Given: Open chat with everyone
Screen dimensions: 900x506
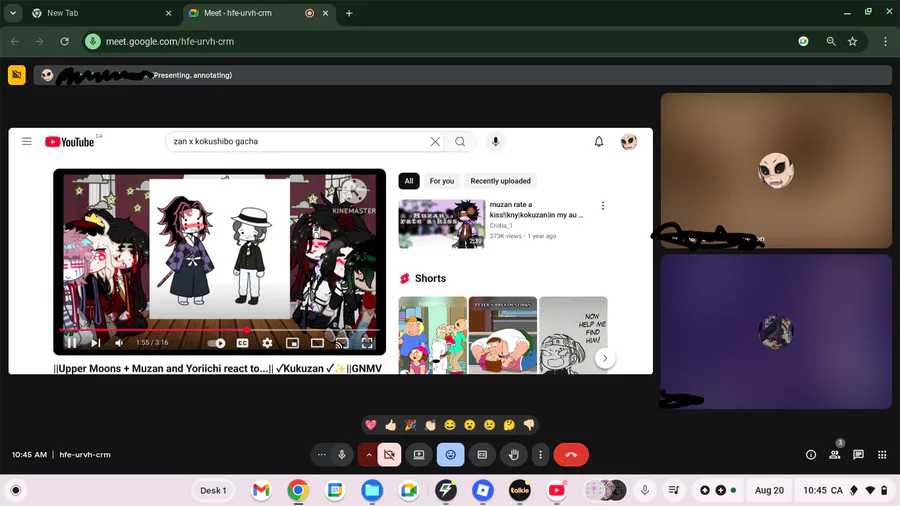Looking at the screenshot, I should (859, 455).
